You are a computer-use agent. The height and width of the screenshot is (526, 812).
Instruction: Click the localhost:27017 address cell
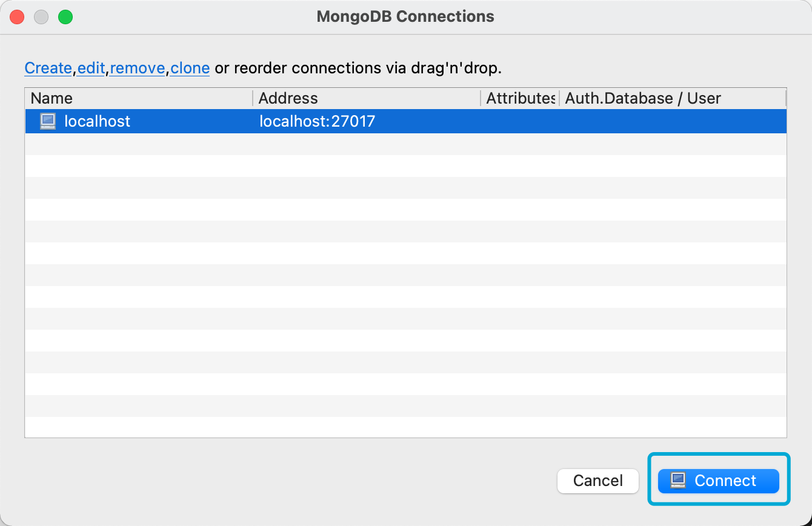point(318,121)
